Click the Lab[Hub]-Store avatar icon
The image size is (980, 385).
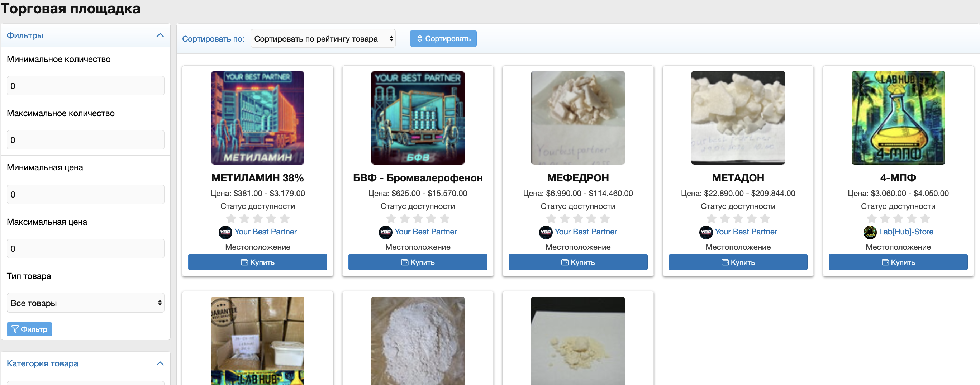click(x=870, y=232)
